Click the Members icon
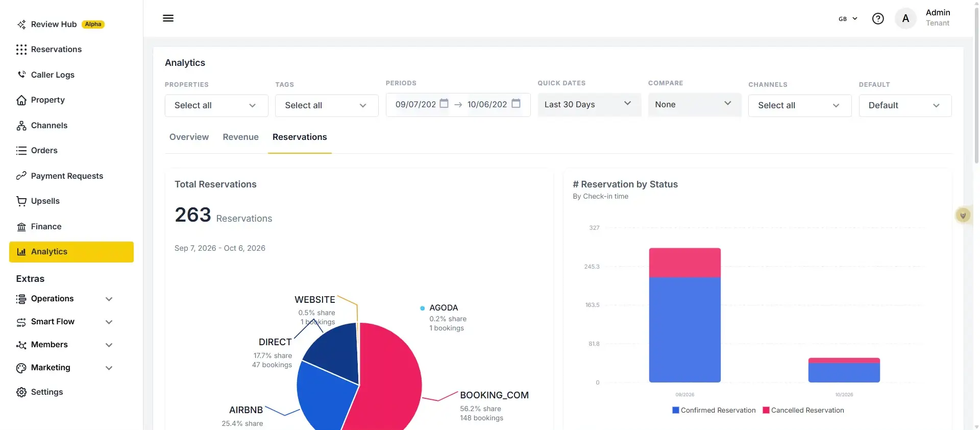The width and height of the screenshot is (980, 430). 21,345
